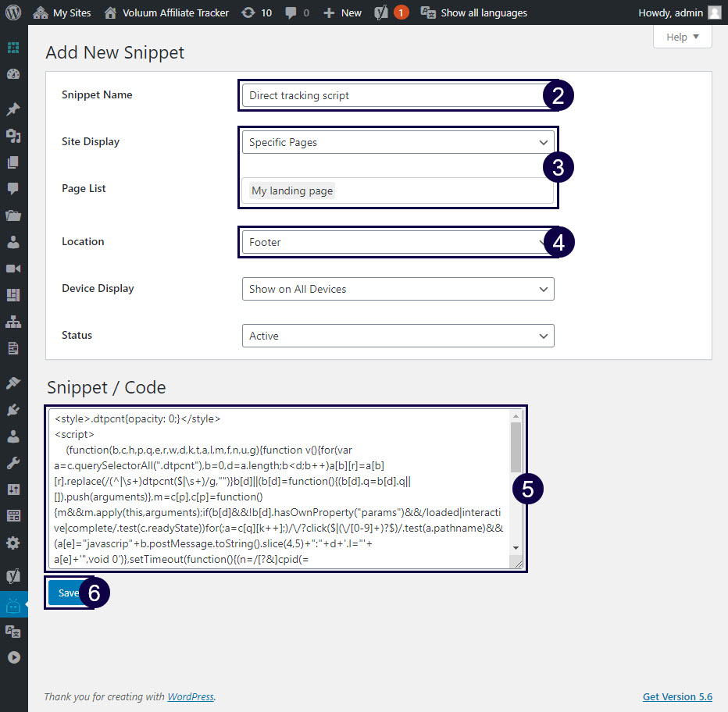Click the translate icon next to Show all languages

[427, 12]
